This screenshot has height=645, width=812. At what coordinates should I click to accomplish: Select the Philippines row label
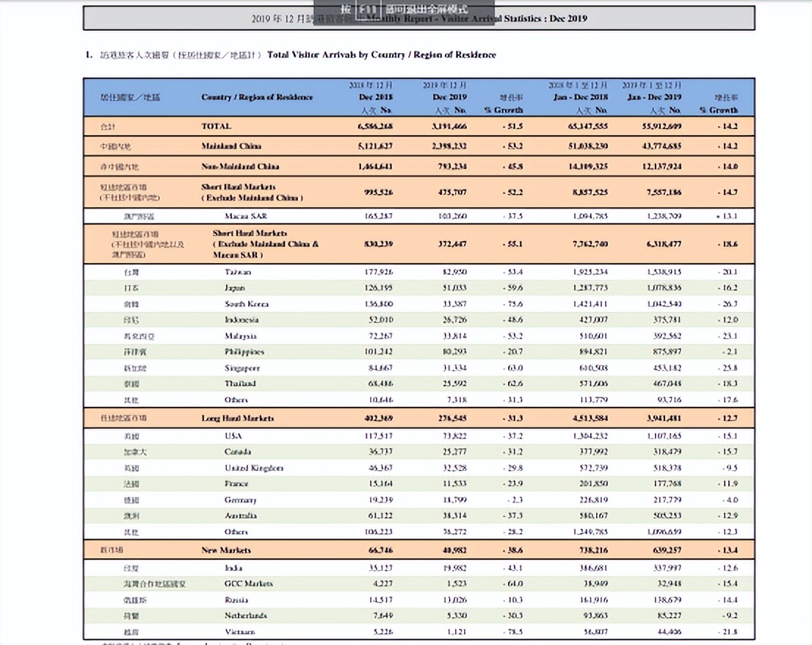(244, 352)
